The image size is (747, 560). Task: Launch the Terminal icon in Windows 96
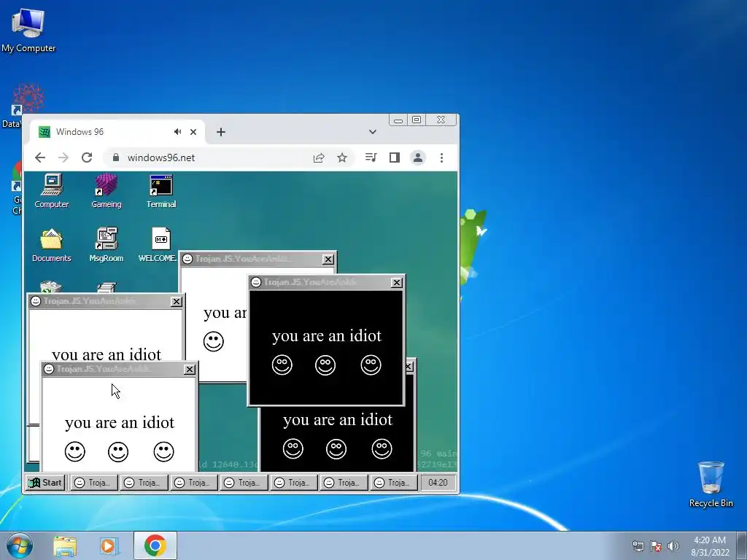(161, 191)
